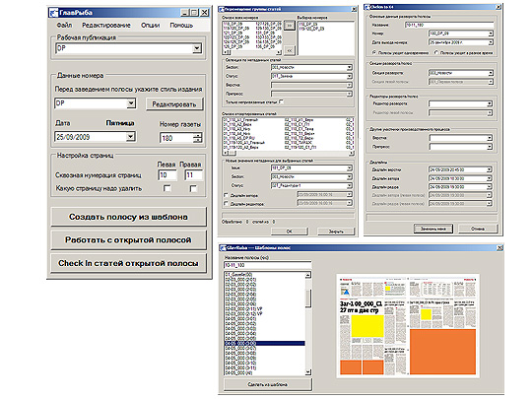Select pages leave simultaneously radio button
532x399 pixels.
374,52
